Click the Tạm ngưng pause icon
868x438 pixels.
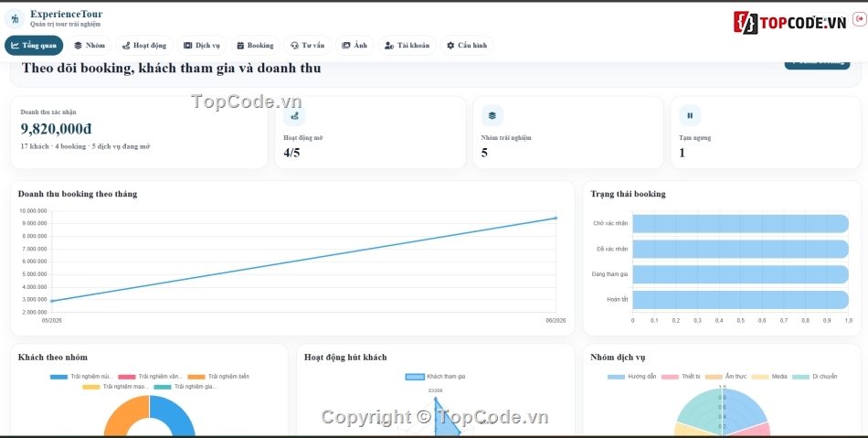point(690,116)
